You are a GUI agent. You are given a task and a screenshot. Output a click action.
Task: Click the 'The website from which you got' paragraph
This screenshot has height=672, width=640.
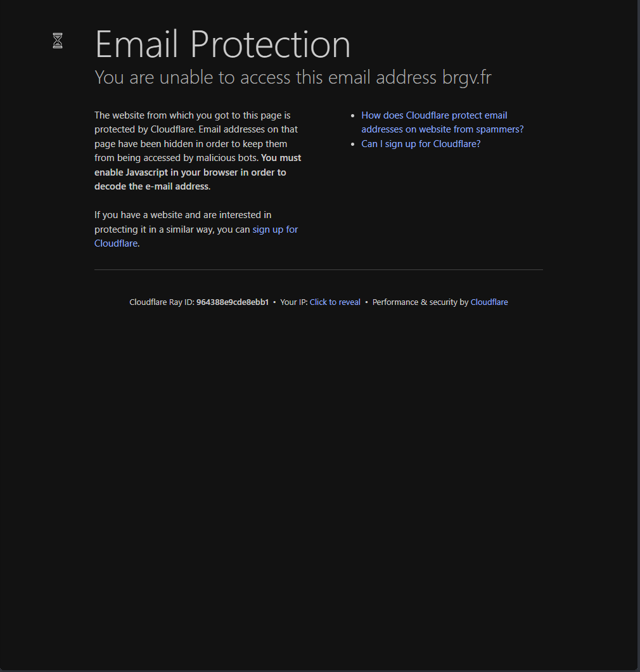pos(192,115)
